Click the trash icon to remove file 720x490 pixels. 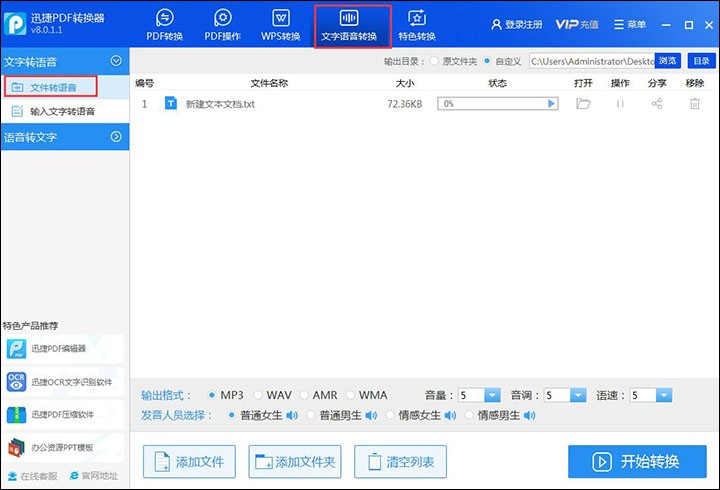pos(694,103)
